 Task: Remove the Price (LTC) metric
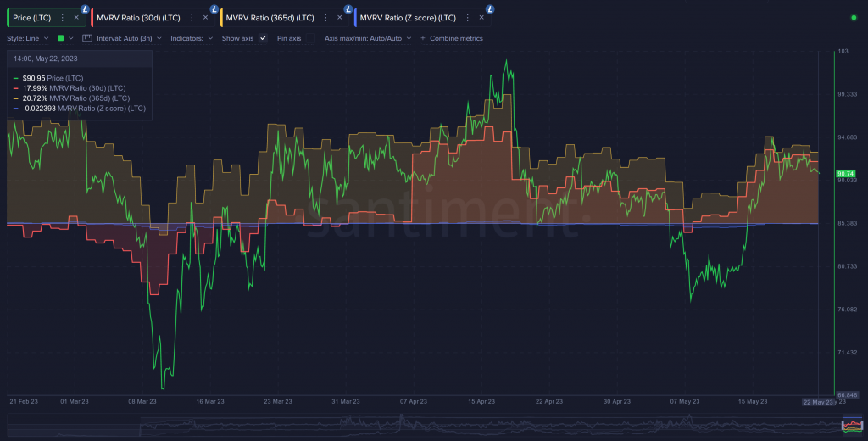[x=75, y=17]
